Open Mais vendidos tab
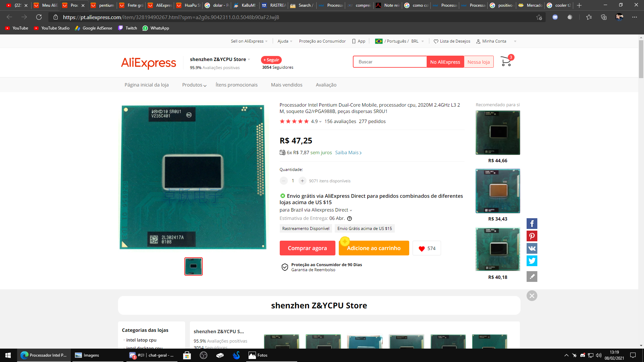Viewport: 644px width, 362px height. pyautogui.click(x=287, y=85)
